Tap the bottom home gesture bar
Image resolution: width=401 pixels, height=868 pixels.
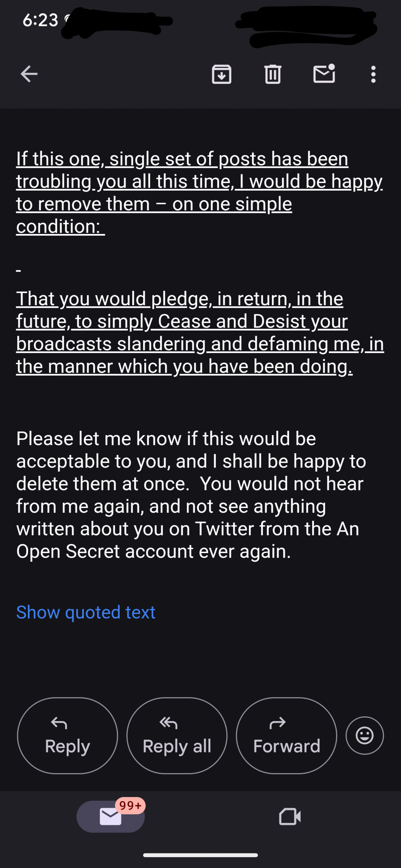pos(200,855)
